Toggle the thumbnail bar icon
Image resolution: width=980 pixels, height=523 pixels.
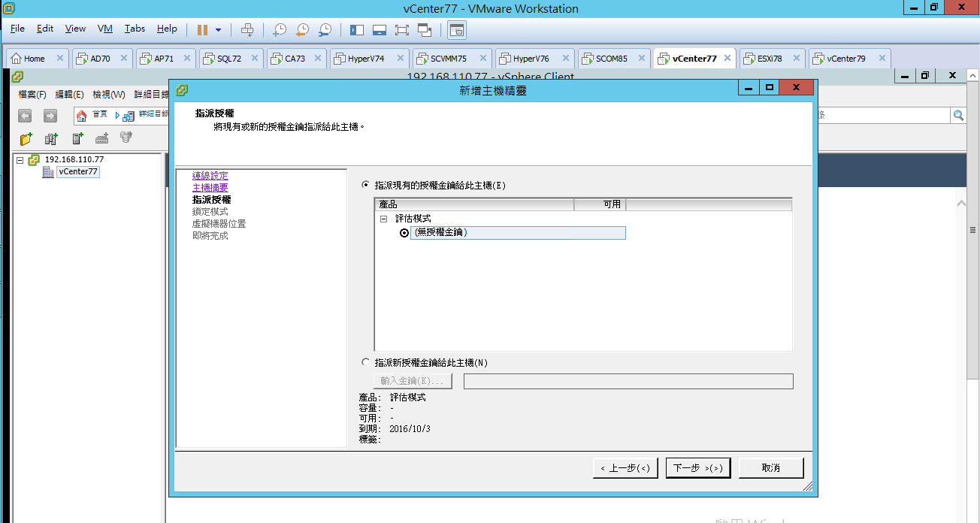pos(380,29)
